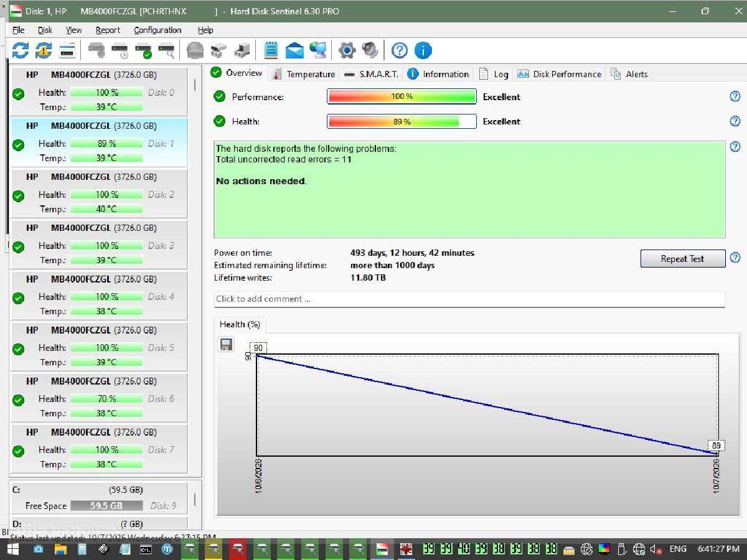The width and height of the screenshot is (747, 560).
Task: Click 'Total uncorrected read errors = 11' text
Action: pos(284,159)
